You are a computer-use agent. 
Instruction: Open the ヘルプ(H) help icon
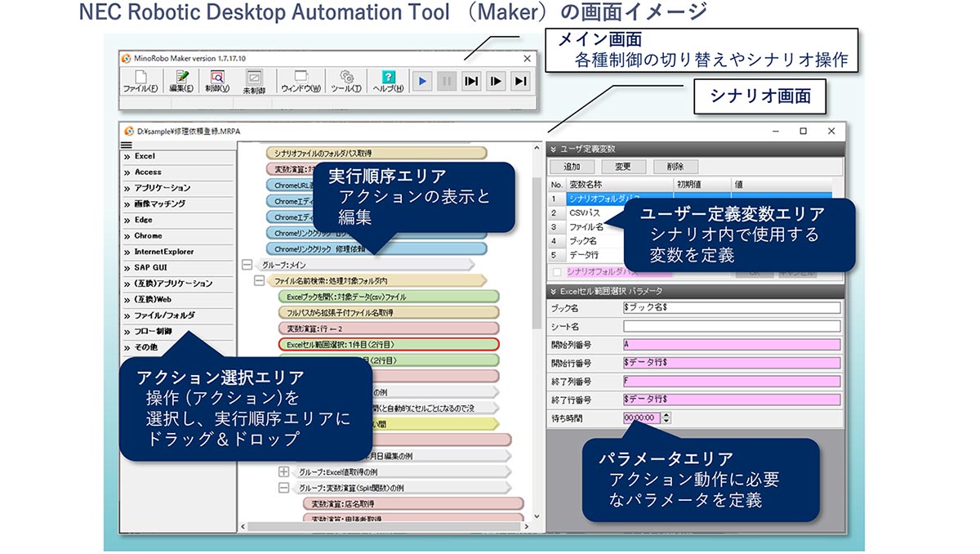point(388,82)
